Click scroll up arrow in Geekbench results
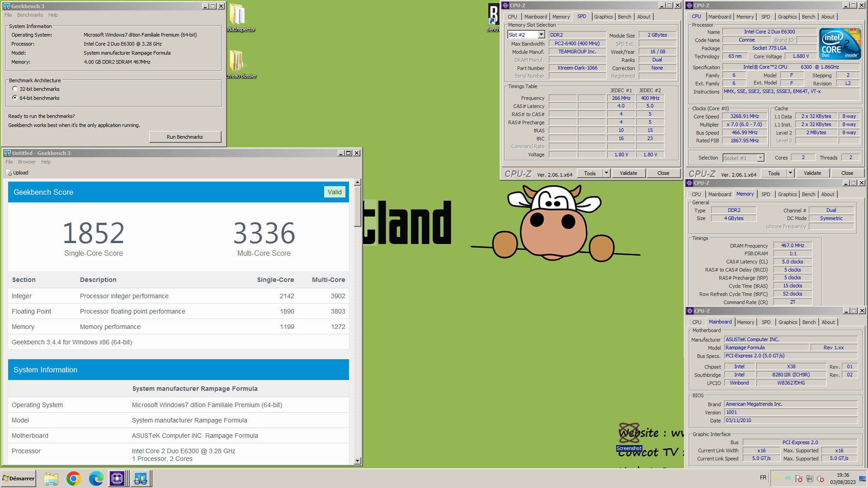 pyautogui.click(x=358, y=183)
